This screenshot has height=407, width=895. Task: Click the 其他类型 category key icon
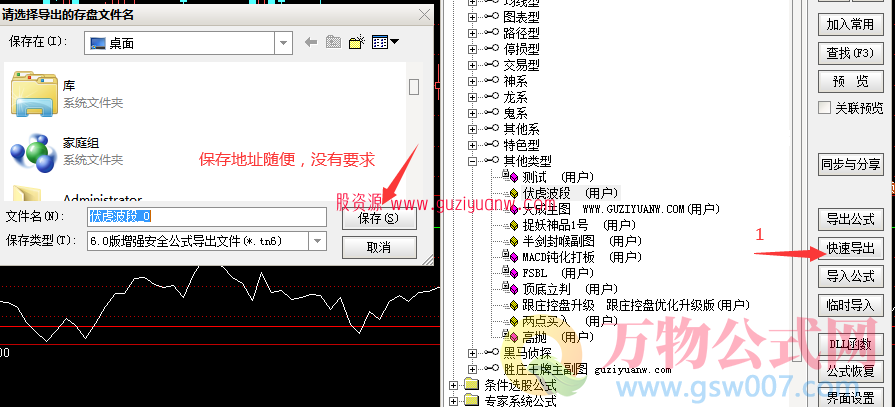pyautogui.click(x=490, y=162)
